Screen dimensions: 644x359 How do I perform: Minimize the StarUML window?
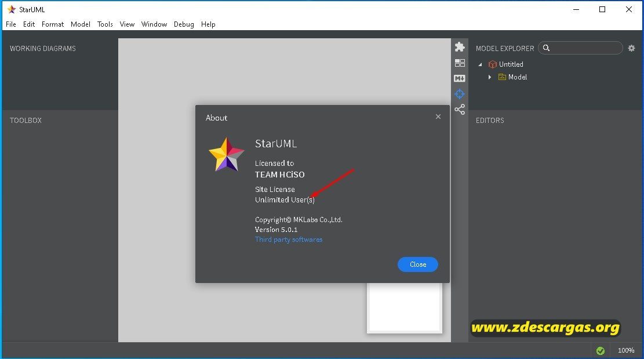[576, 9]
